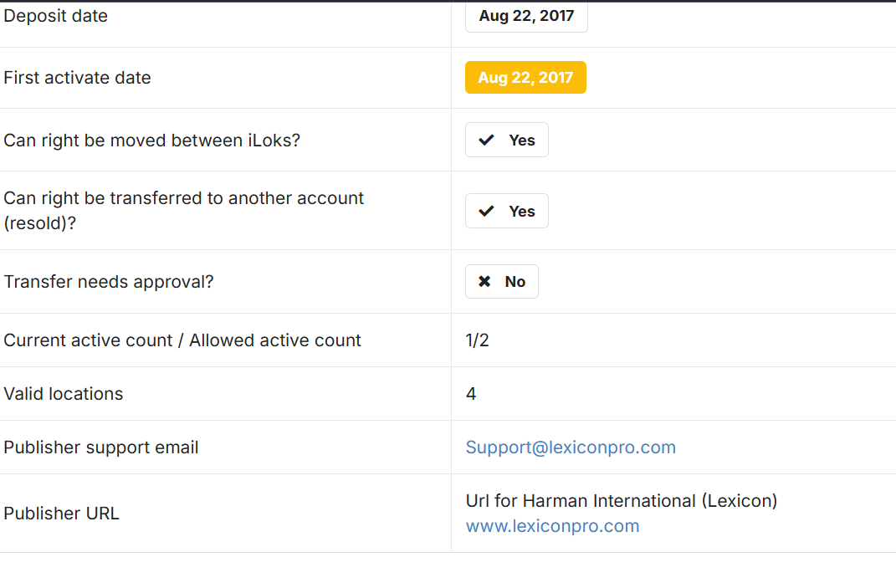896x588 pixels.
Task: Click the X icon beside No
Action: (484, 281)
